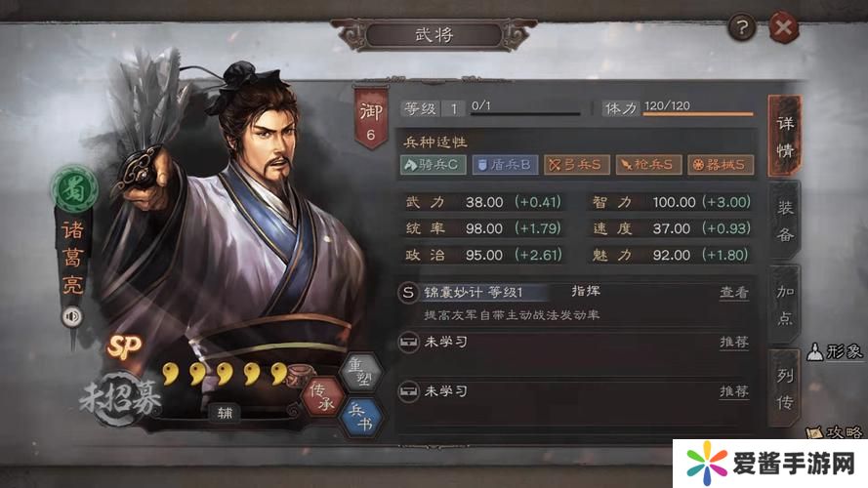
Task: Open the help question mark icon
Action: pos(742,26)
